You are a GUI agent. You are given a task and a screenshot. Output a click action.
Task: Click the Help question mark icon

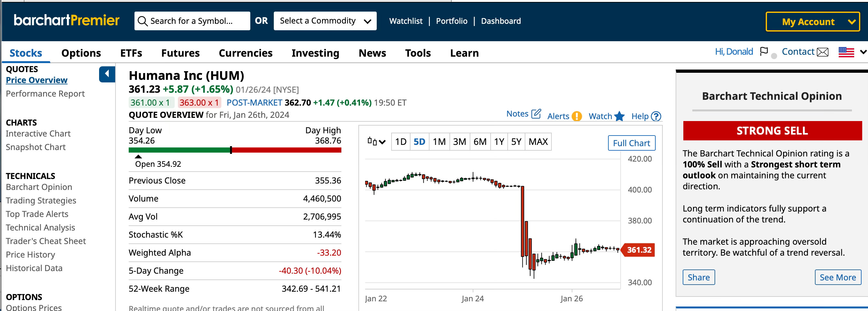[656, 116]
